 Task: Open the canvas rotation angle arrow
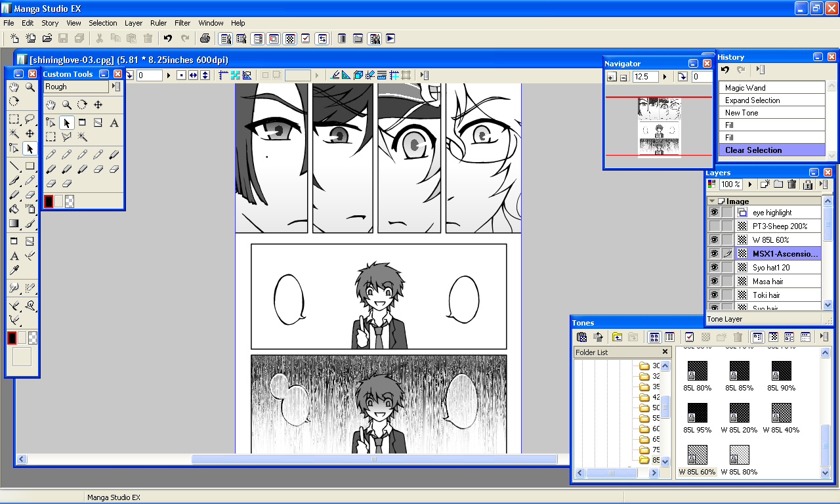(x=169, y=75)
